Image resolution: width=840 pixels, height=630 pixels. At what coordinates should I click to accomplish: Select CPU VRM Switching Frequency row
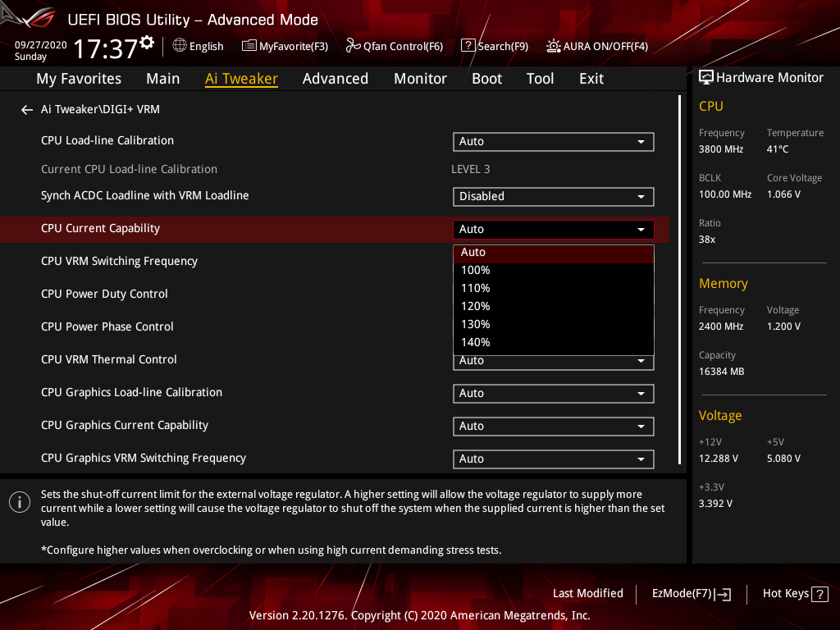(x=119, y=262)
